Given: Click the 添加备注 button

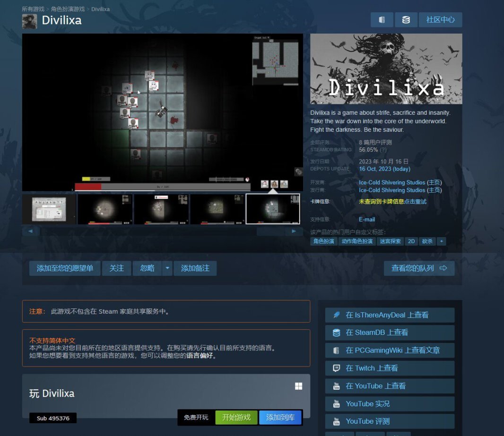Looking at the screenshot, I should pos(195,268).
